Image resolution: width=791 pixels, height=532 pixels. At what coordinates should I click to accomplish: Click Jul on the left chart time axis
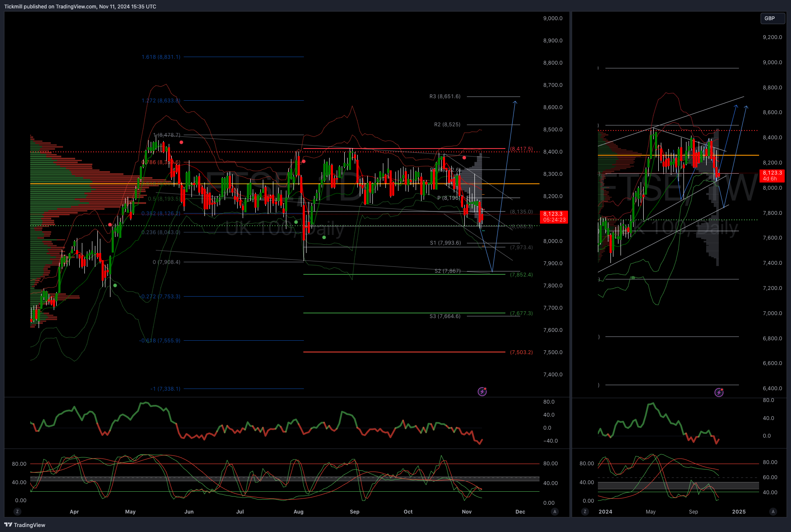tap(240, 511)
